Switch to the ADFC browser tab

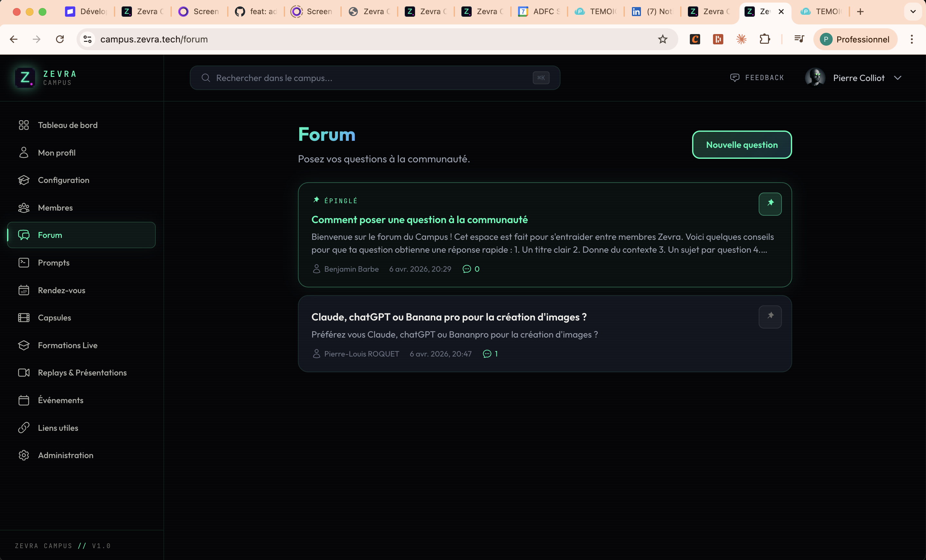click(539, 12)
